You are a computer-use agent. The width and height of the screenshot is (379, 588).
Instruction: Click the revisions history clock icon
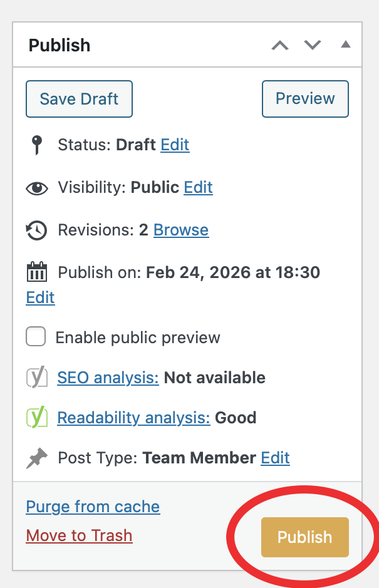click(36, 230)
